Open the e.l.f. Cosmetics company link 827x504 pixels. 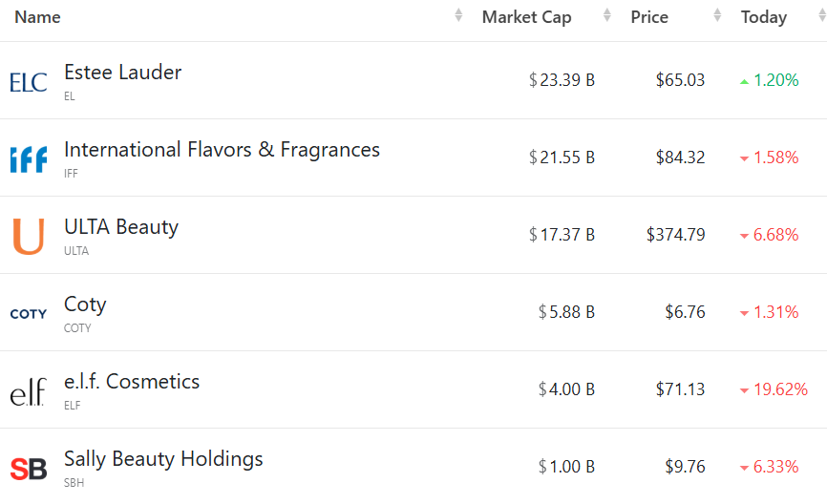pos(132,382)
